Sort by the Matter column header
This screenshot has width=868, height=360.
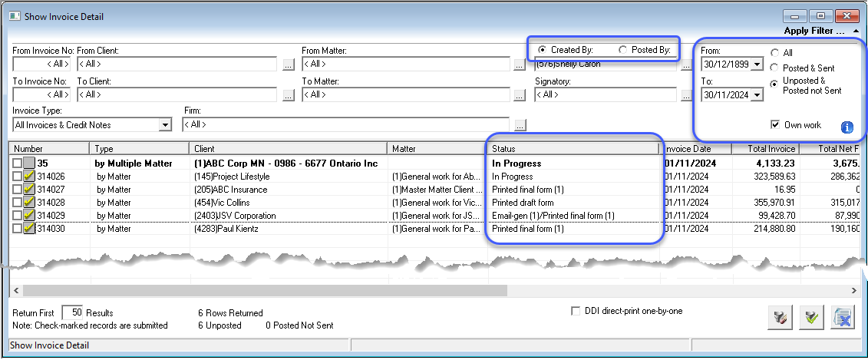pyautogui.click(x=437, y=148)
